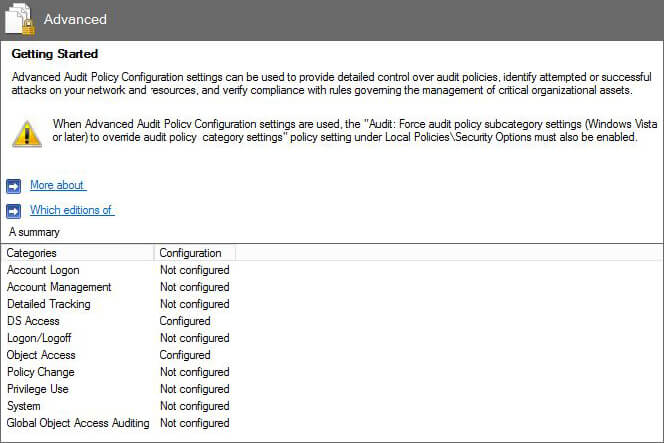
Task: Select the Global Object Access Auditing category
Action: click(78, 423)
